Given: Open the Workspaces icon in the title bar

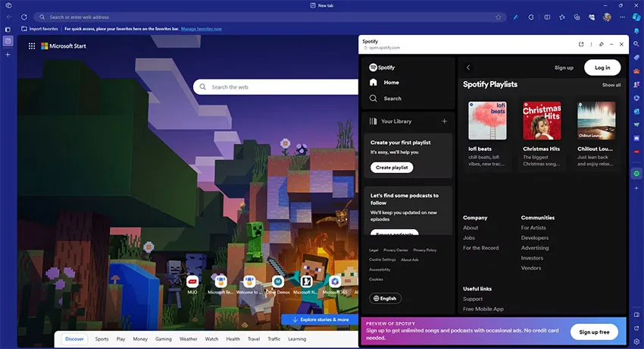Looking at the screenshot, I should click(x=8, y=5).
